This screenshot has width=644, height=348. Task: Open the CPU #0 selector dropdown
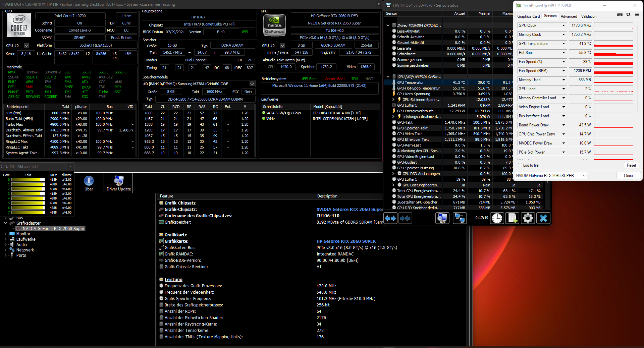pyautogui.click(x=27, y=46)
